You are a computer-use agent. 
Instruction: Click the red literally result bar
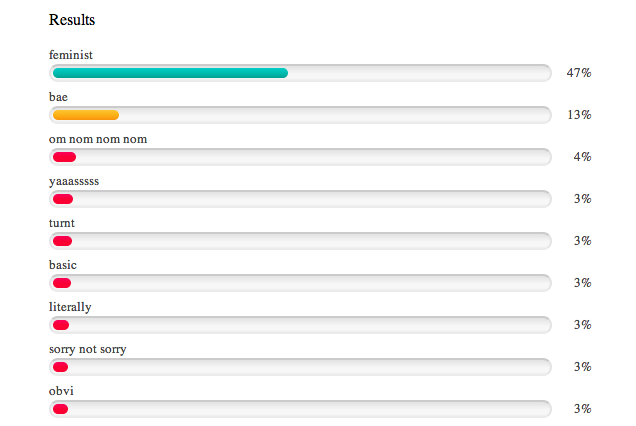click(61, 325)
